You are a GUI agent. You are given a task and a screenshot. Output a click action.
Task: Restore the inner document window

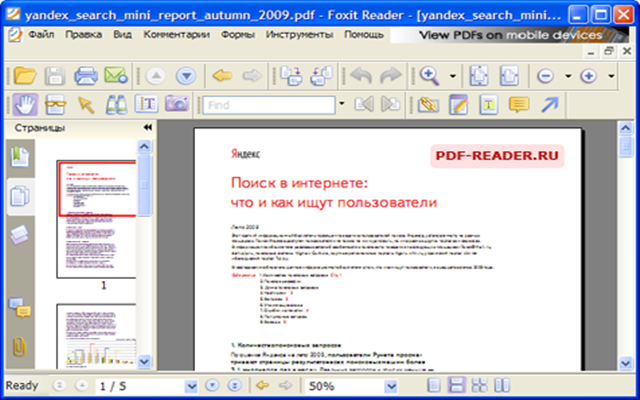pyautogui.click(x=609, y=51)
